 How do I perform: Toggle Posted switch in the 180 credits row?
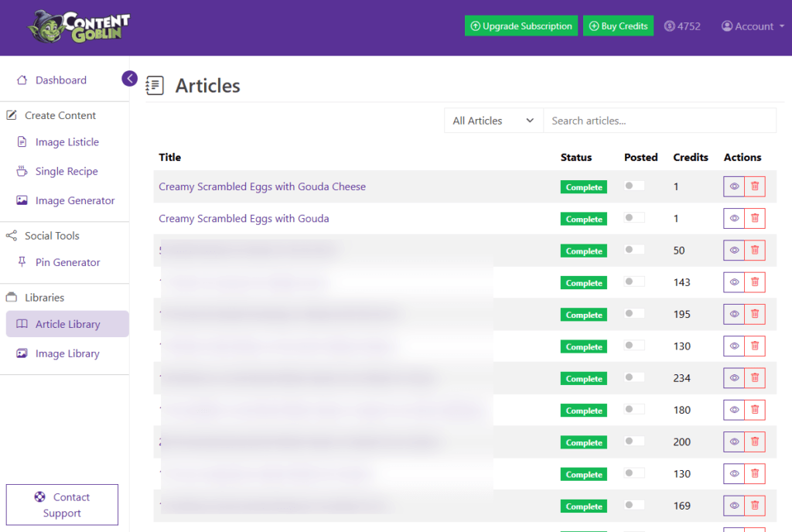click(634, 409)
